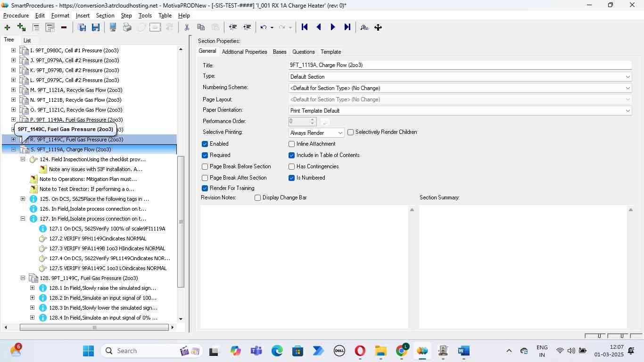The width and height of the screenshot is (644, 362).
Task: Open Opera browser from the taskbar
Action: 360,351
